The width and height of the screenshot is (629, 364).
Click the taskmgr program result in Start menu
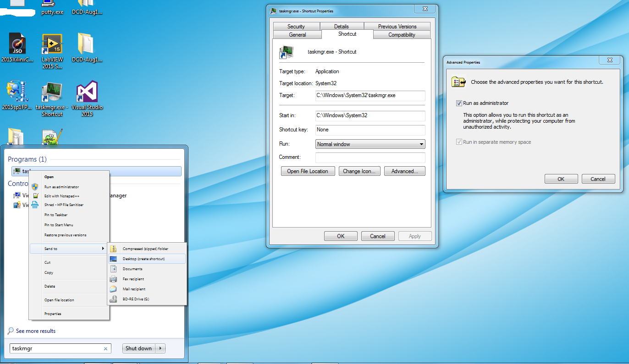pyautogui.click(x=96, y=171)
